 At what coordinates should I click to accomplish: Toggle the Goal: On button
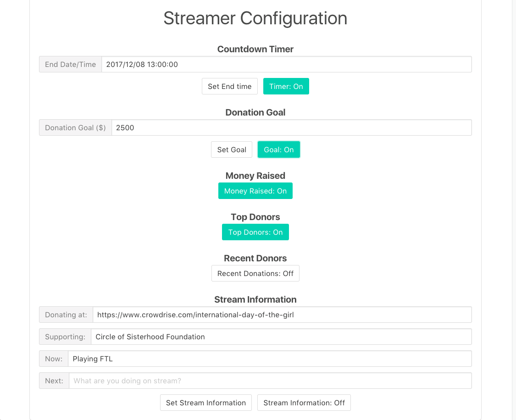pos(279,149)
